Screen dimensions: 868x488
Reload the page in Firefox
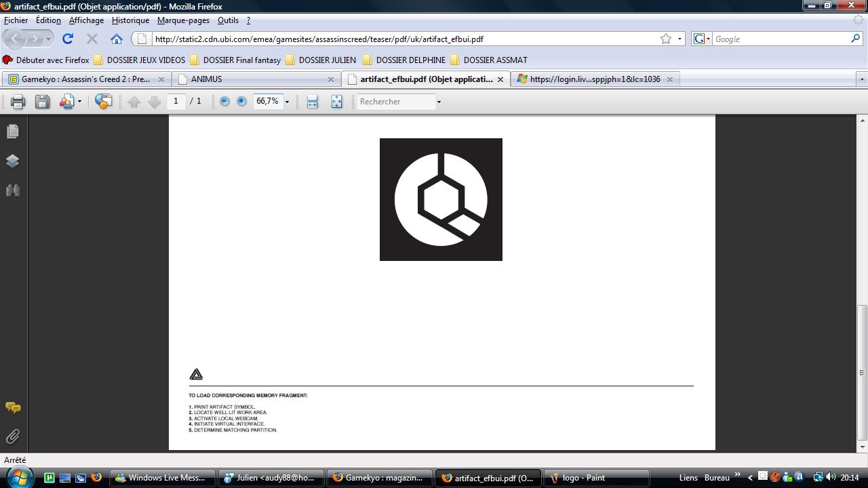pyautogui.click(x=68, y=39)
